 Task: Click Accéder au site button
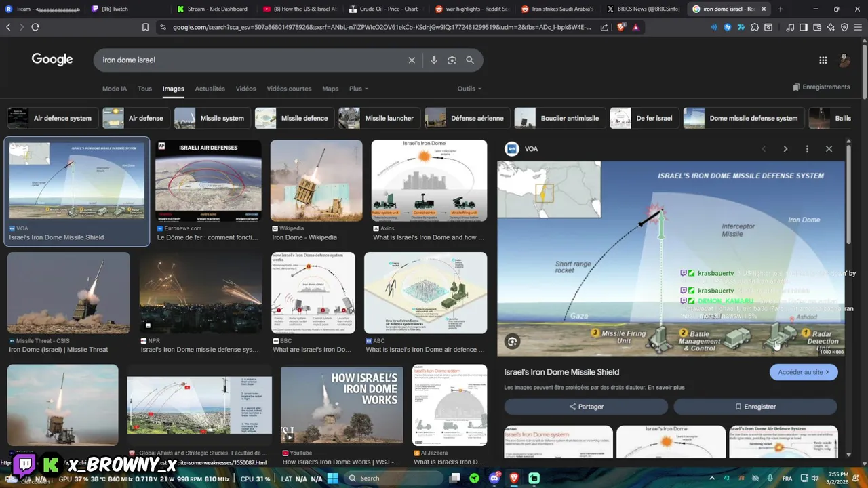coord(804,372)
